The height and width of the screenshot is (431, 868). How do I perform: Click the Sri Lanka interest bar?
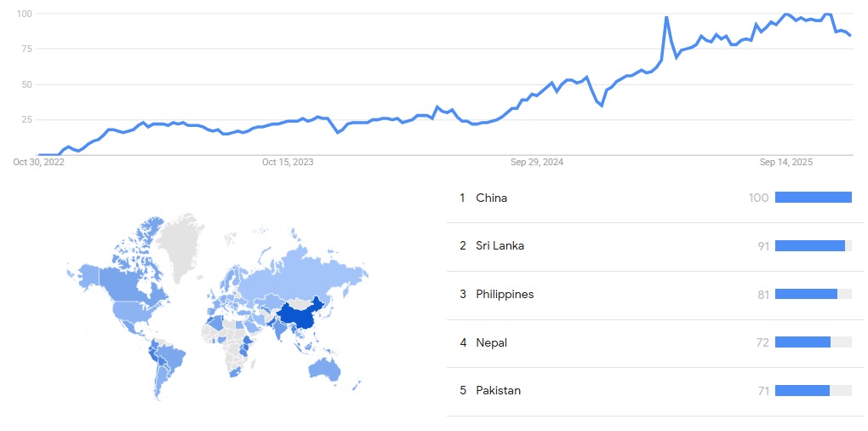(x=809, y=245)
